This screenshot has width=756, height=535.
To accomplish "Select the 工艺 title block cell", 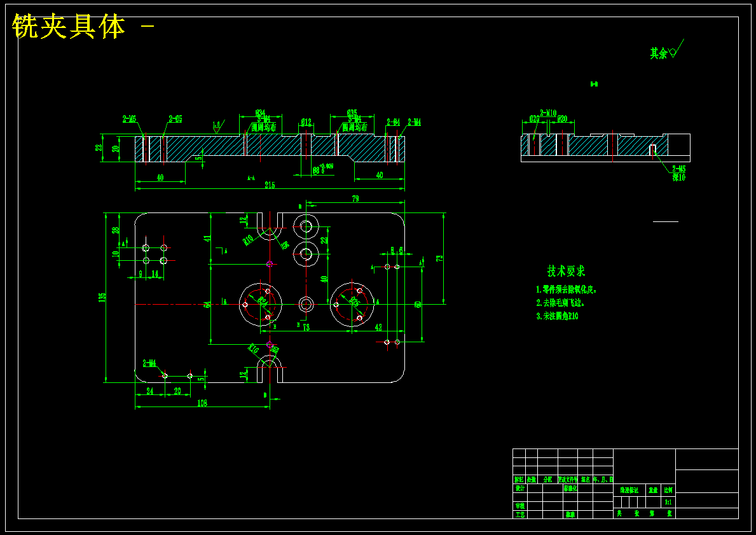I will pos(519,515).
